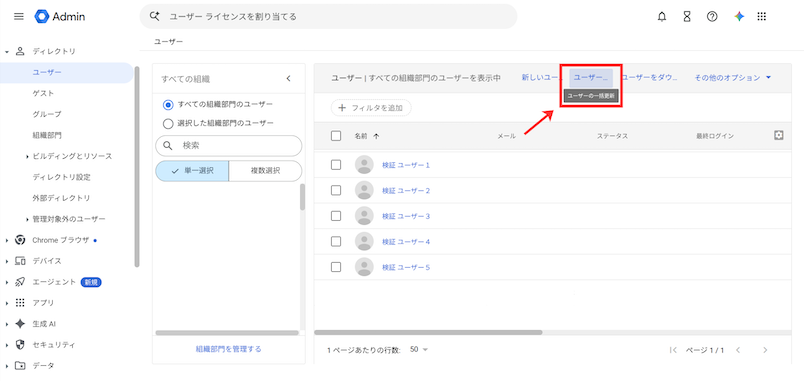This screenshot has width=804, height=381.
Task: Open その他のオプション dropdown
Action: (x=733, y=78)
